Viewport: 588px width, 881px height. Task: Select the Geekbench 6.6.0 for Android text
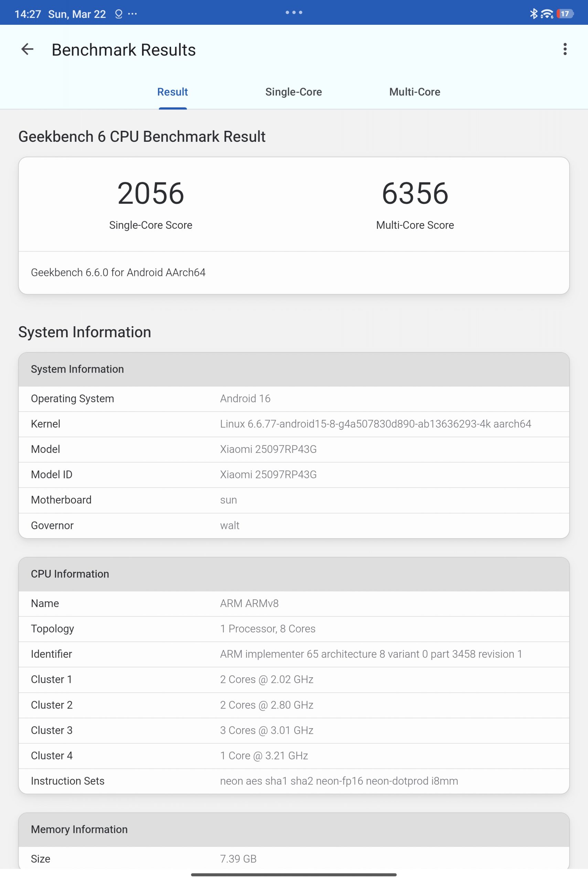point(118,273)
